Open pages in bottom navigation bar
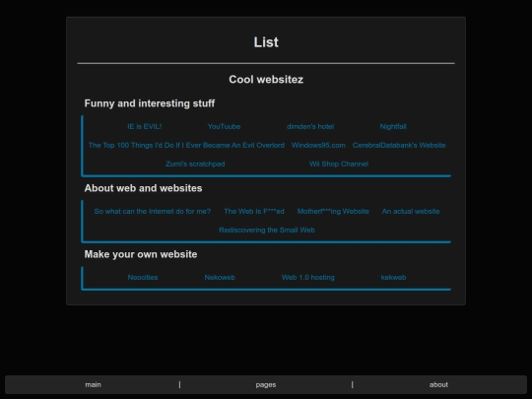Screen dimensions: 532x399 pos(266,385)
